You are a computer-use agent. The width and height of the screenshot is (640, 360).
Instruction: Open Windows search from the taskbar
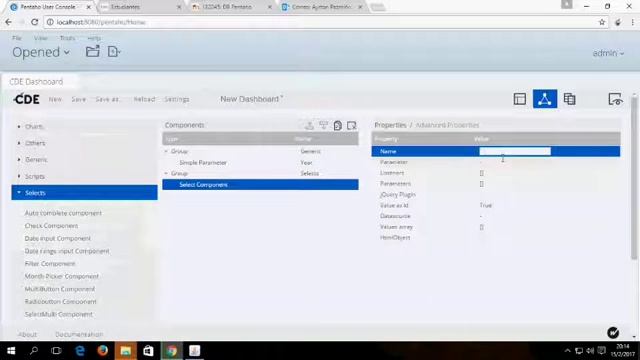pos(34,351)
